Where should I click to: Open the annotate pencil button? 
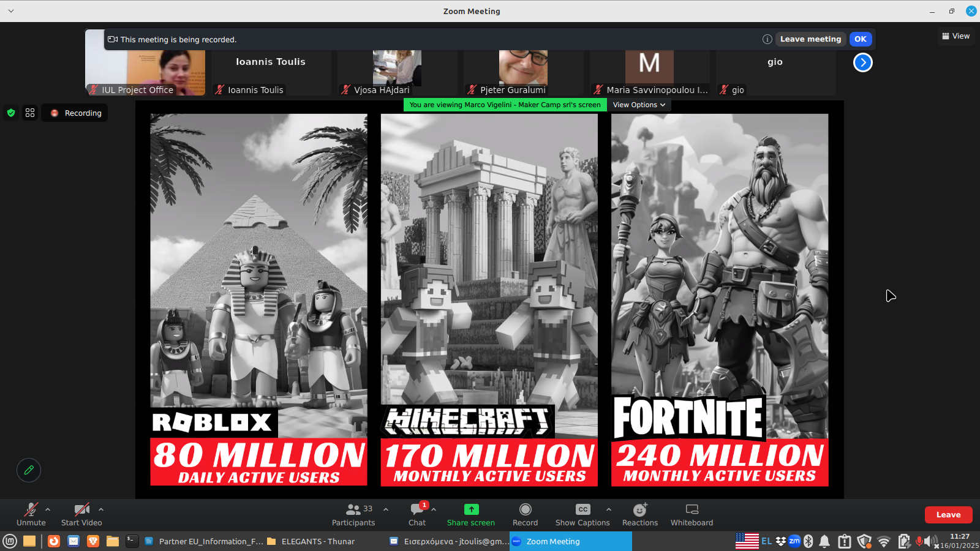coord(29,470)
